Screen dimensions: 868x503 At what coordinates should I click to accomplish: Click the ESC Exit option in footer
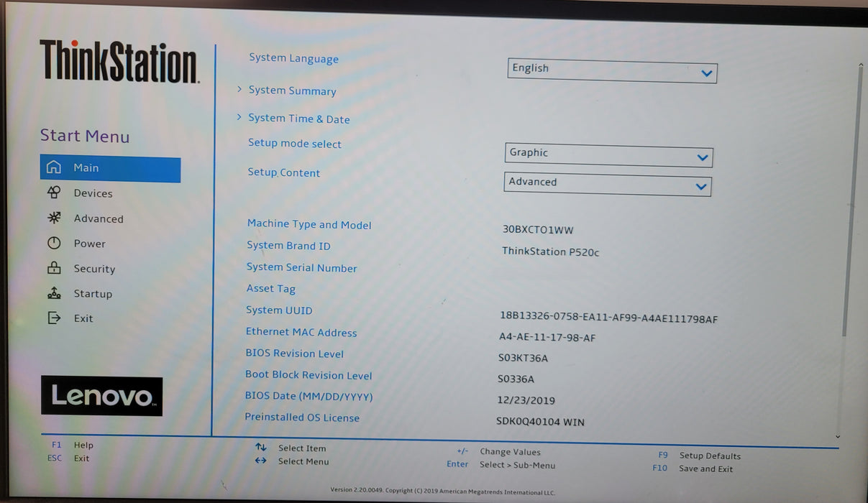70,458
